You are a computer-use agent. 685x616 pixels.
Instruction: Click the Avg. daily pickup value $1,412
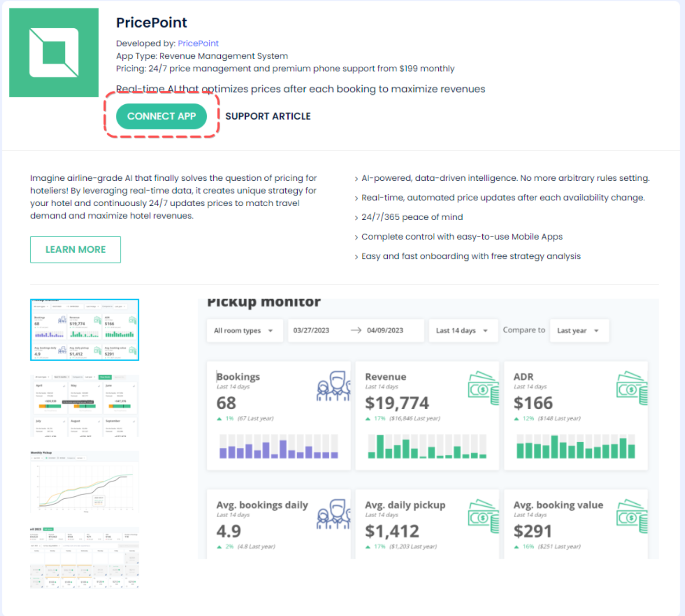pyautogui.click(x=392, y=531)
